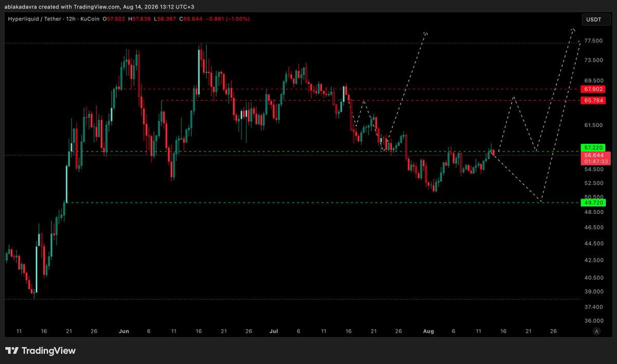Viewport: 617px width, 364px height.
Task: Click the 61.500 price axis label
Action: point(593,125)
